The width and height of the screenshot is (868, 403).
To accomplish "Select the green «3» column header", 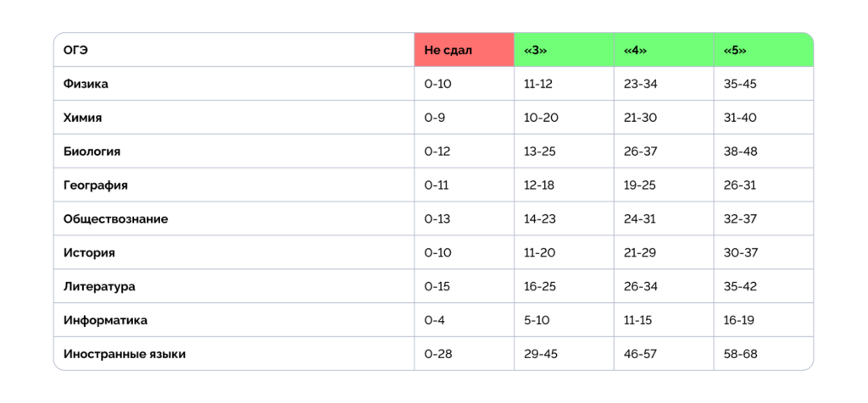I will click(564, 50).
